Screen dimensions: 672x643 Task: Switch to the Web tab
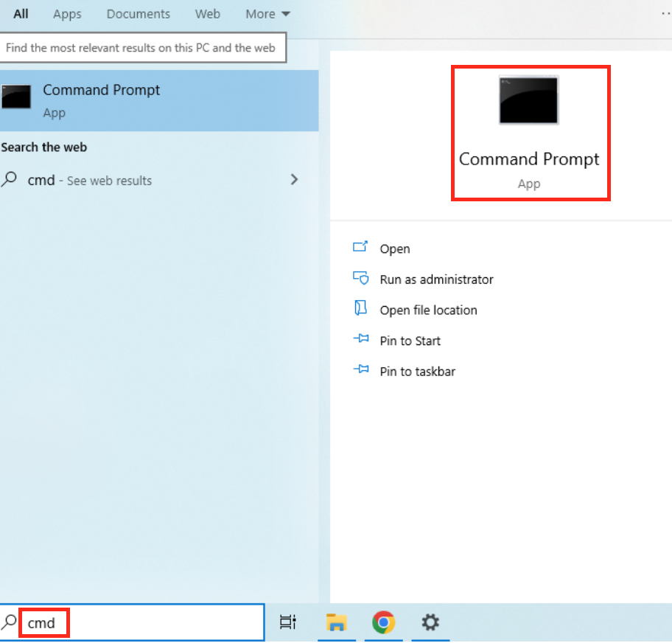[208, 14]
